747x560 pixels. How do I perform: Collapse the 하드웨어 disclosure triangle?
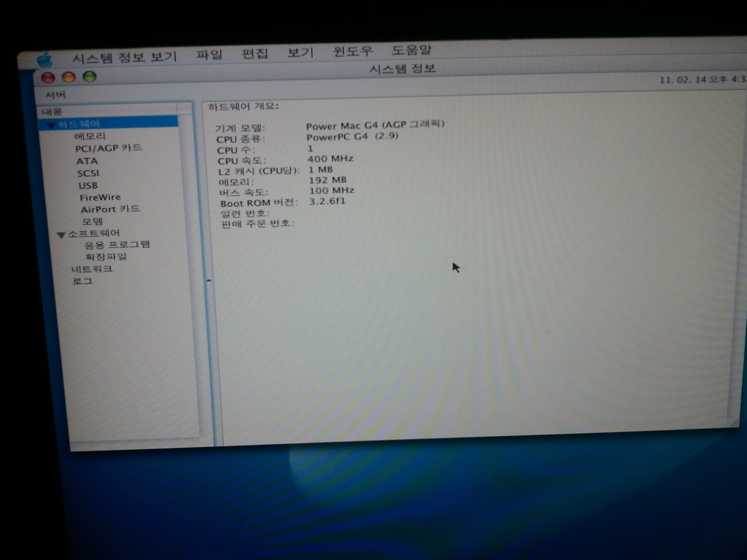[51, 125]
